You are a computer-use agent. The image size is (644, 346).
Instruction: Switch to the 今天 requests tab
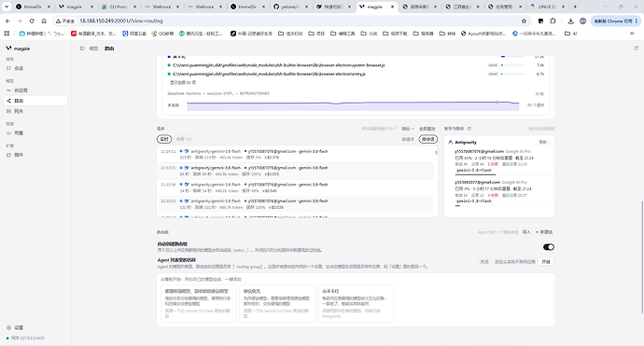tap(184, 139)
